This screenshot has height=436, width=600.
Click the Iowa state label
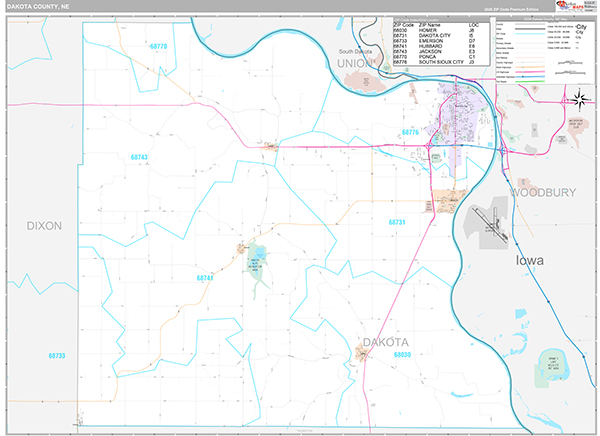[530, 260]
